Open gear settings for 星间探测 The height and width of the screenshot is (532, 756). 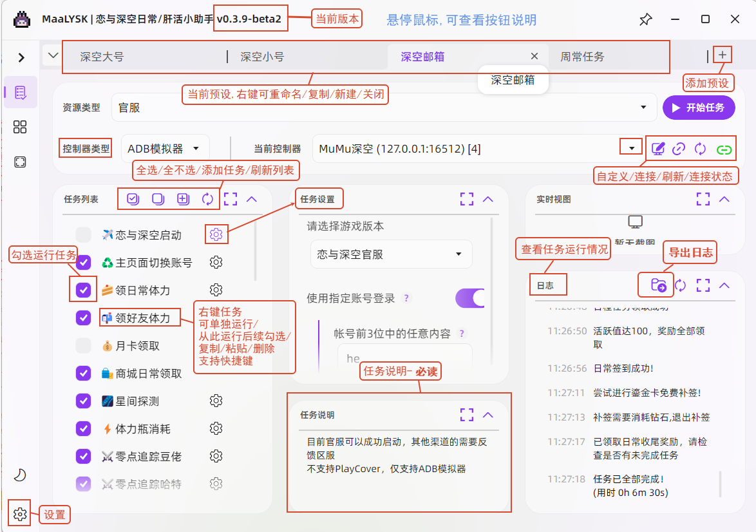pos(216,401)
